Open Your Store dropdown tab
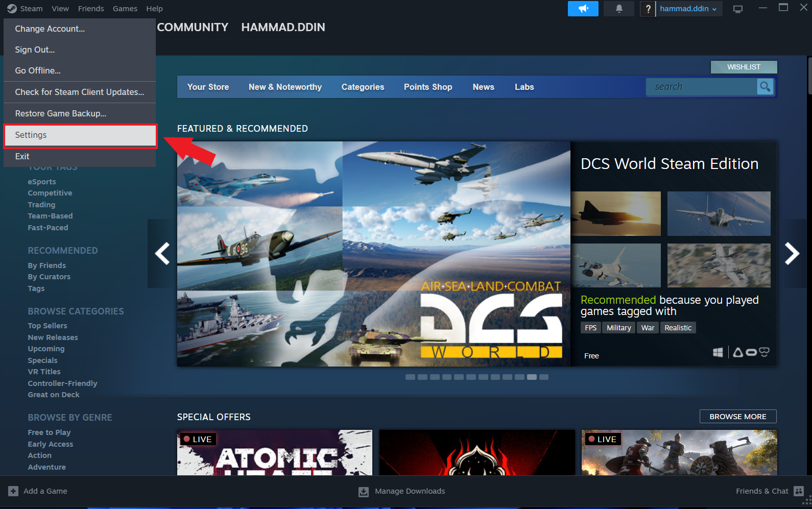This screenshot has height=509, width=812. click(208, 87)
